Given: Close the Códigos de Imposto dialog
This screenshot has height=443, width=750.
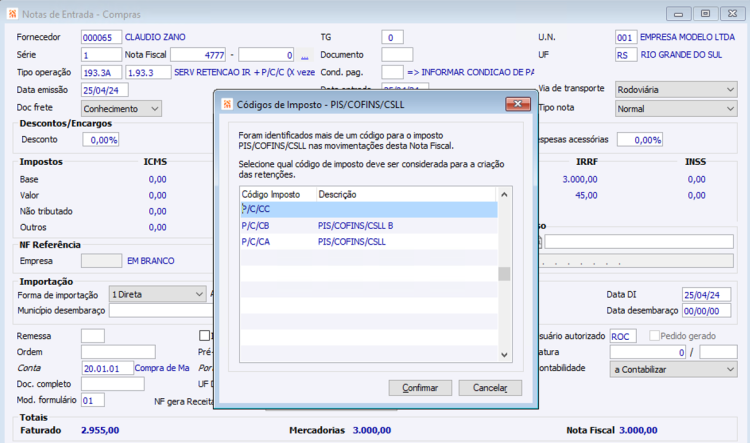Looking at the screenshot, I should [518, 104].
